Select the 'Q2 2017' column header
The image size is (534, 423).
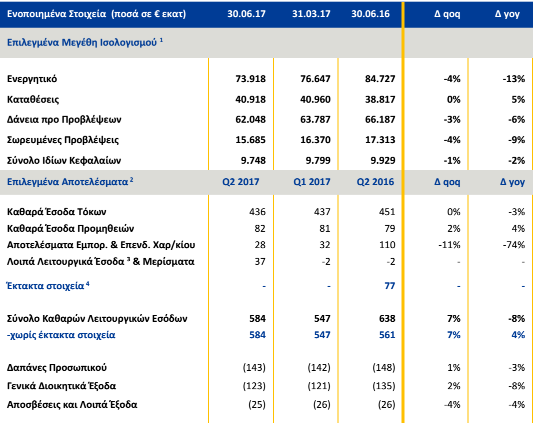pyautogui.click(x=241, y=182)
